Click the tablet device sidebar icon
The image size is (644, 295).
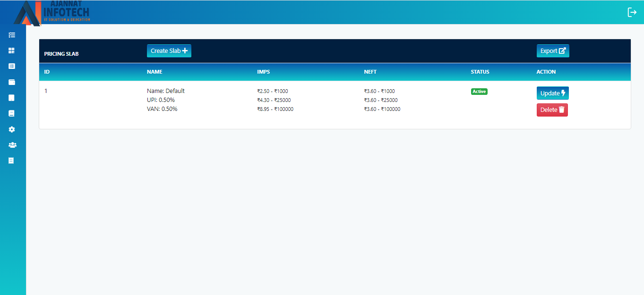[x=12, y=98]
